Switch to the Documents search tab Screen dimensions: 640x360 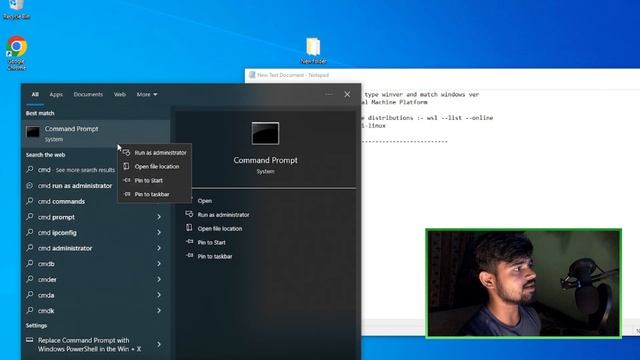point(88,94)
